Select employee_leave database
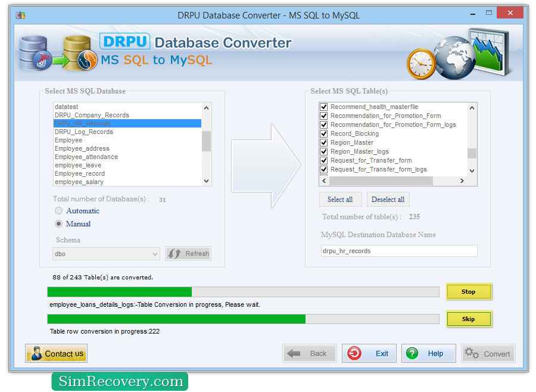 point(127,165)
